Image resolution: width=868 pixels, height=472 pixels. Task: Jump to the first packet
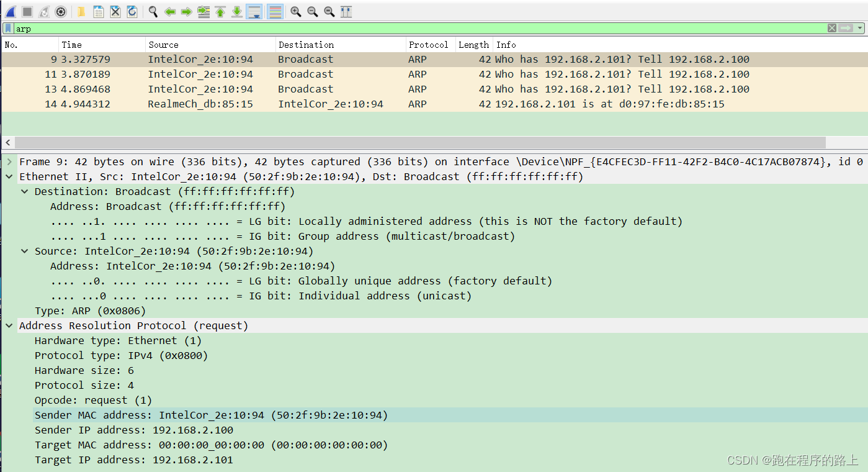point(220,12)
